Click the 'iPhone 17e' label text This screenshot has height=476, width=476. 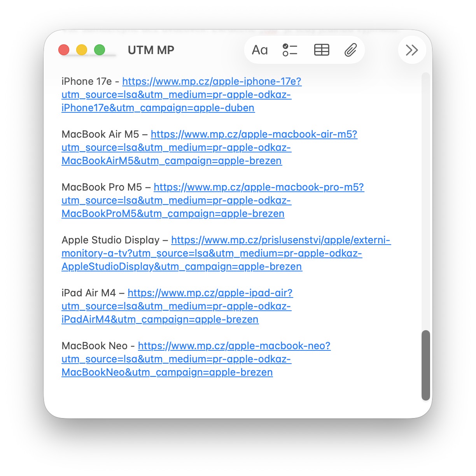87,81
